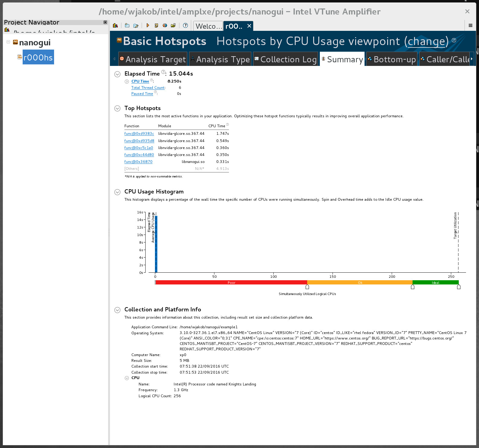Click the Compare Results toolbar icon
Viewport: 479px width, 448px height.
[x=165, y=26]
